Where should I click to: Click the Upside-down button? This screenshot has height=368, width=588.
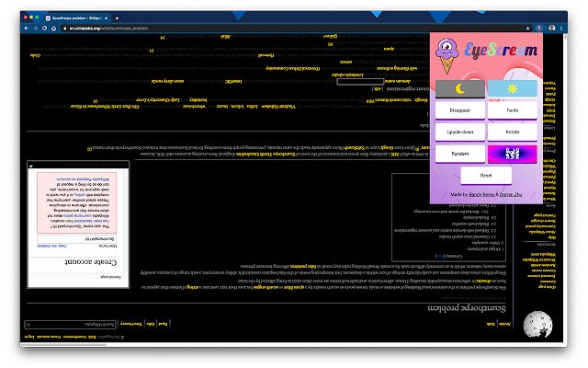click(x=459, y=132)
